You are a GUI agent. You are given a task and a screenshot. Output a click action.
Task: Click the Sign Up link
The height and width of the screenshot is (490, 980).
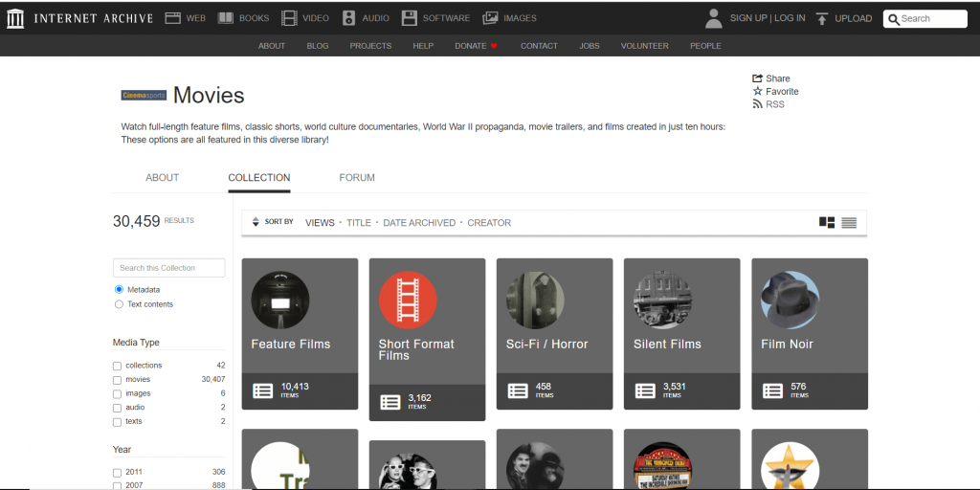(748, 18)
